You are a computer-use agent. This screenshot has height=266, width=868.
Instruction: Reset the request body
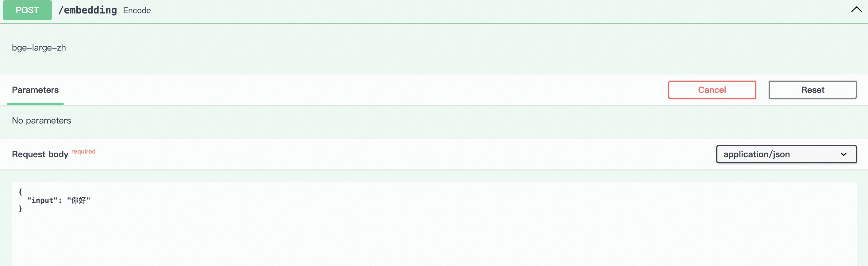point(812,90)
